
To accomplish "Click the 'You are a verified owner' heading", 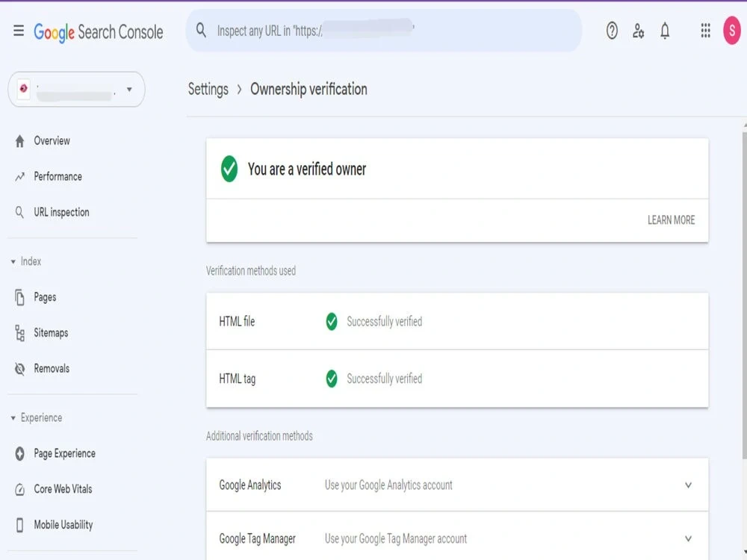I will tap(307, 169).
